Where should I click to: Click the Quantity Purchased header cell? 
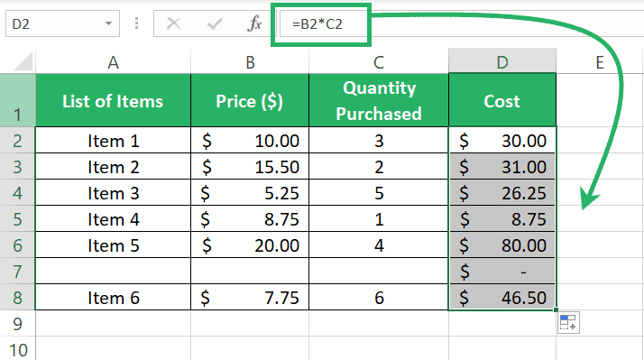click(378, 101)
